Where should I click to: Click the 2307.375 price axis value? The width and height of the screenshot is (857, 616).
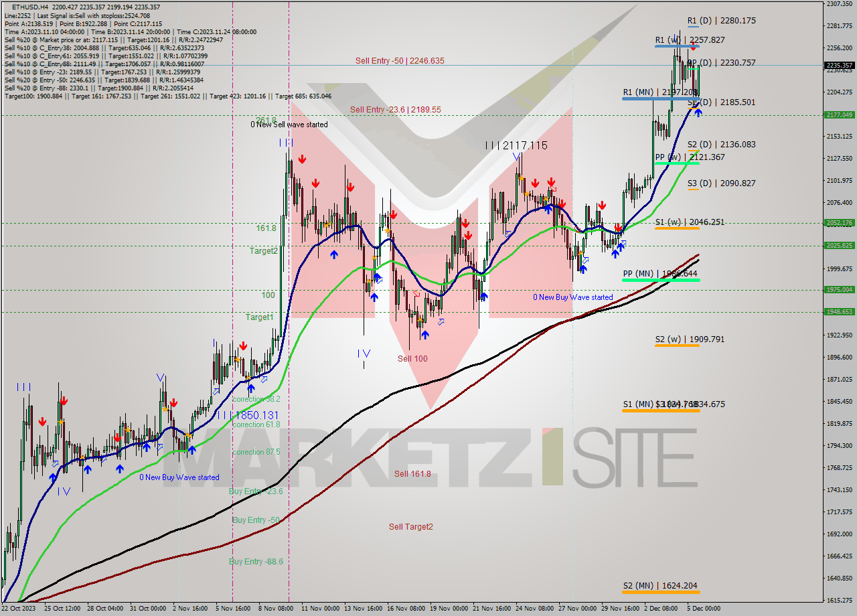(840, 4)
